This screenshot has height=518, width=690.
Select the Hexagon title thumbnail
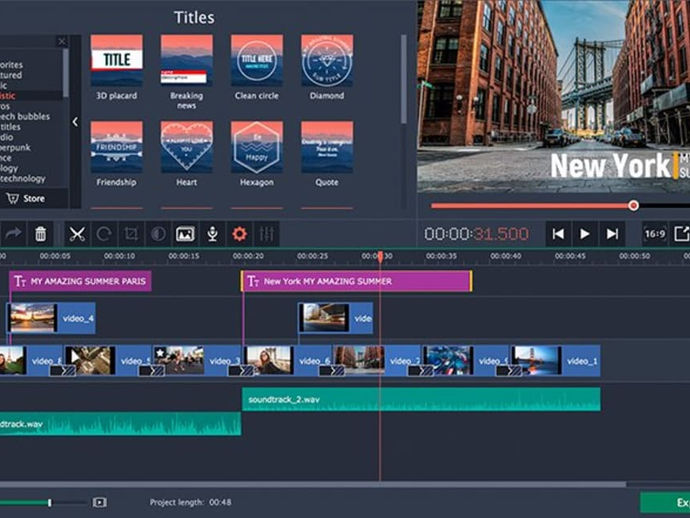click(x=257, y=147)
